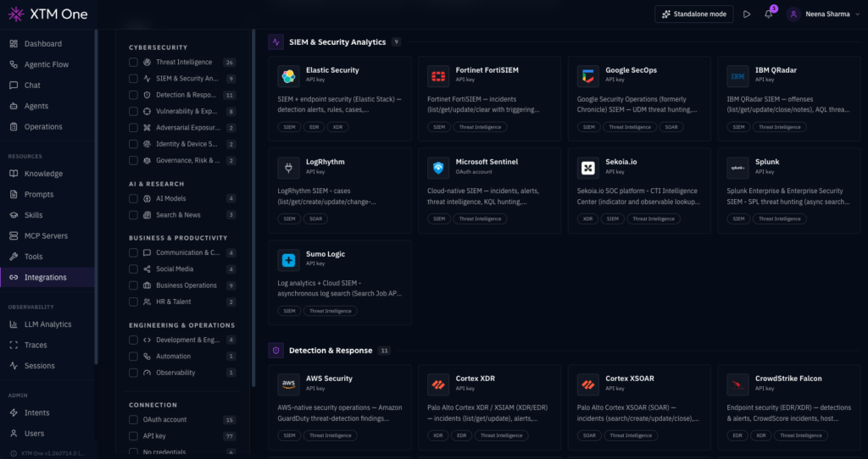Image resolution: width=868 pixels, height=459 pixels.
Task: Click the IBM QRadar logo icon
Action: coord(738,76)
